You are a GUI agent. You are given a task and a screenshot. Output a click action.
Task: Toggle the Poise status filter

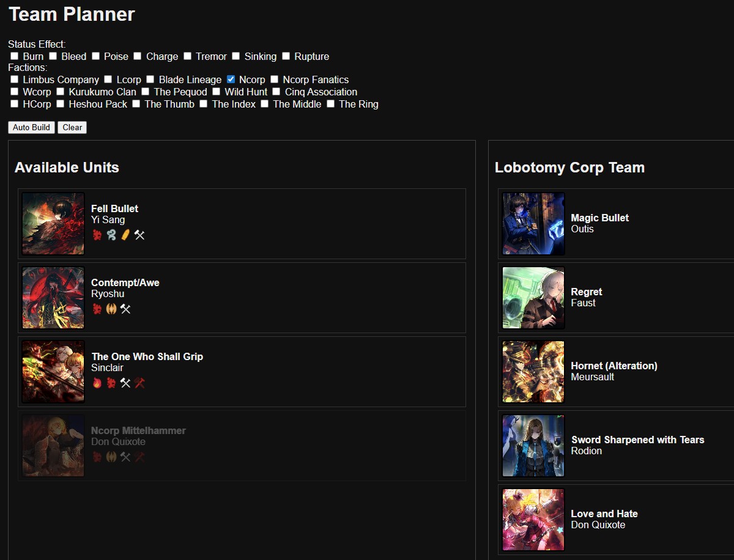point(95,56)
